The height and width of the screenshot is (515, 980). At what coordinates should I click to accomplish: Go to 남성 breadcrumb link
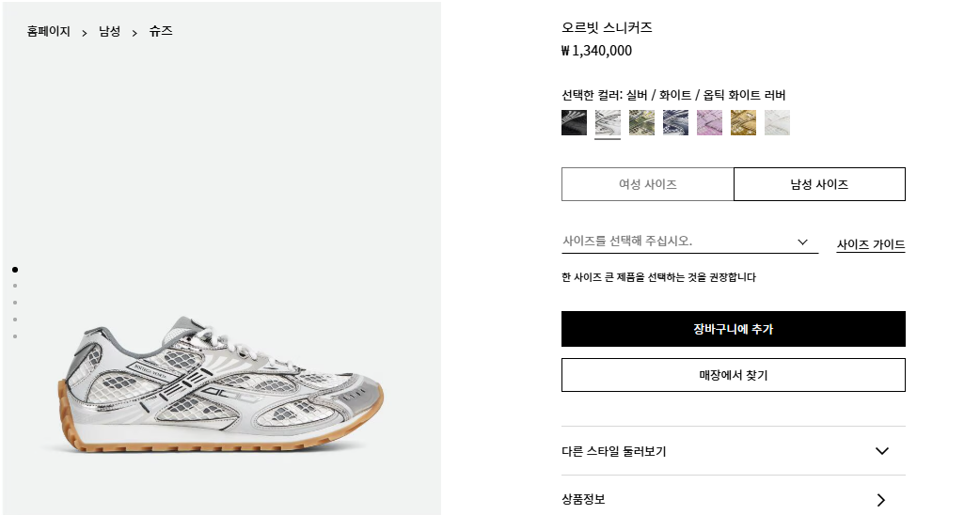tap(110, 31)
